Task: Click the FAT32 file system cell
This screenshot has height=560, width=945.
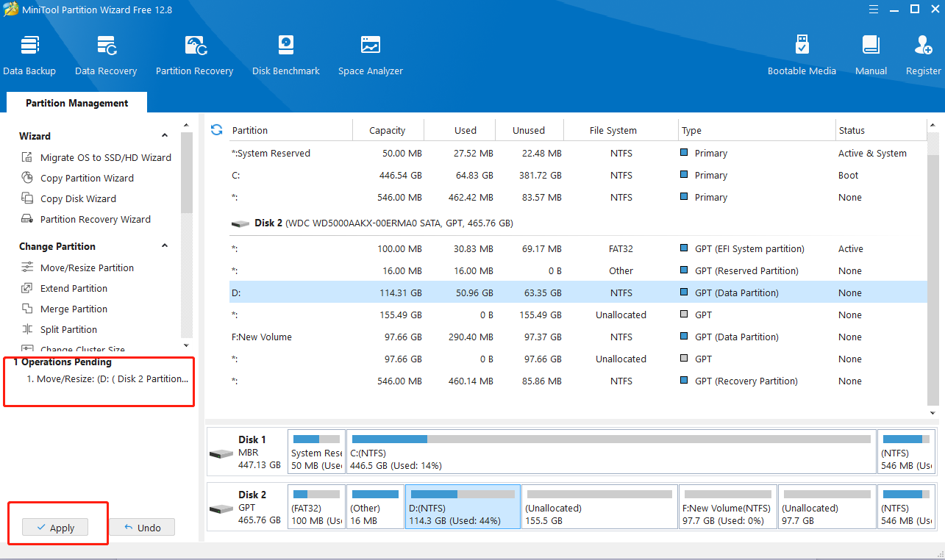Action: click(x=621, y=248)
